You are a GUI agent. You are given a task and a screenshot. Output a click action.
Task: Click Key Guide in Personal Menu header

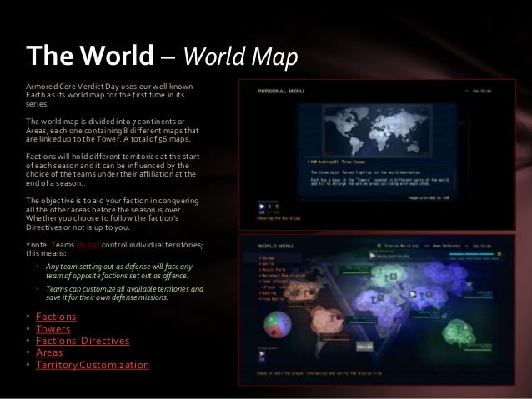tap(479, 91)
